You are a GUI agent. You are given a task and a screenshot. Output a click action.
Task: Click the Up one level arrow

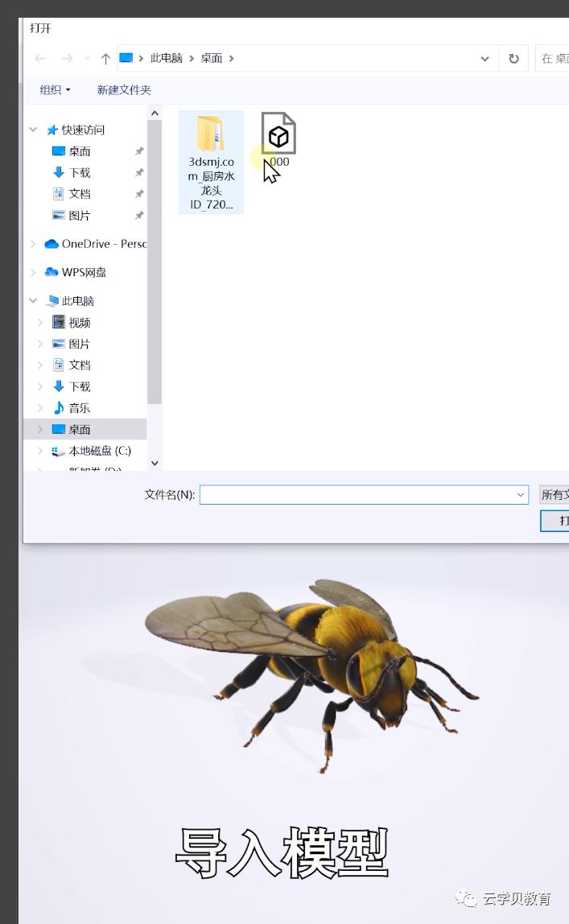point(105,59)
